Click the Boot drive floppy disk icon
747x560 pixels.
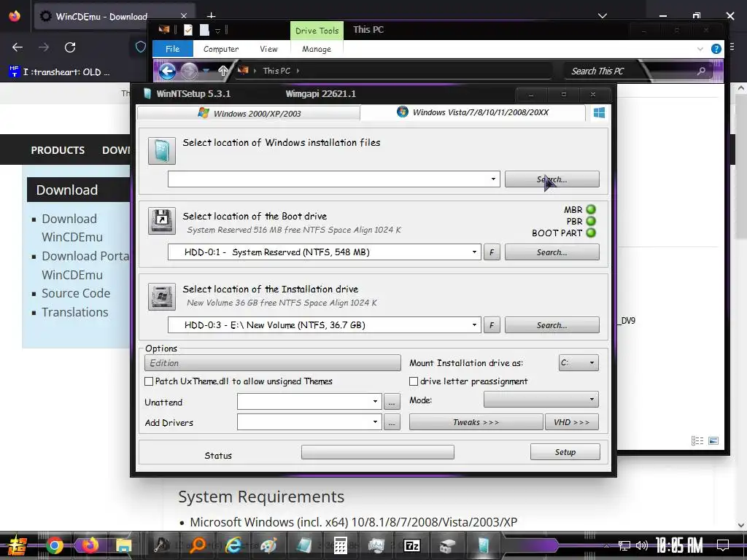click(161, 220)
